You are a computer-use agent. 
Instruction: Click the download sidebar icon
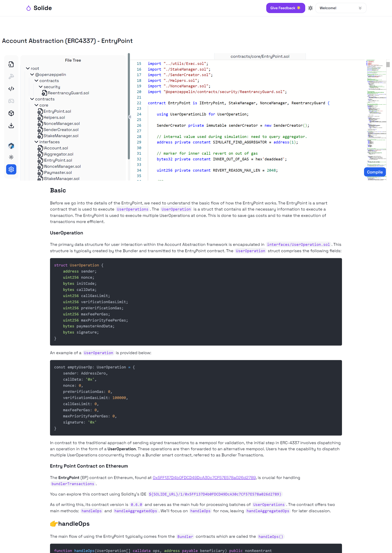click(x=11, y=125)
